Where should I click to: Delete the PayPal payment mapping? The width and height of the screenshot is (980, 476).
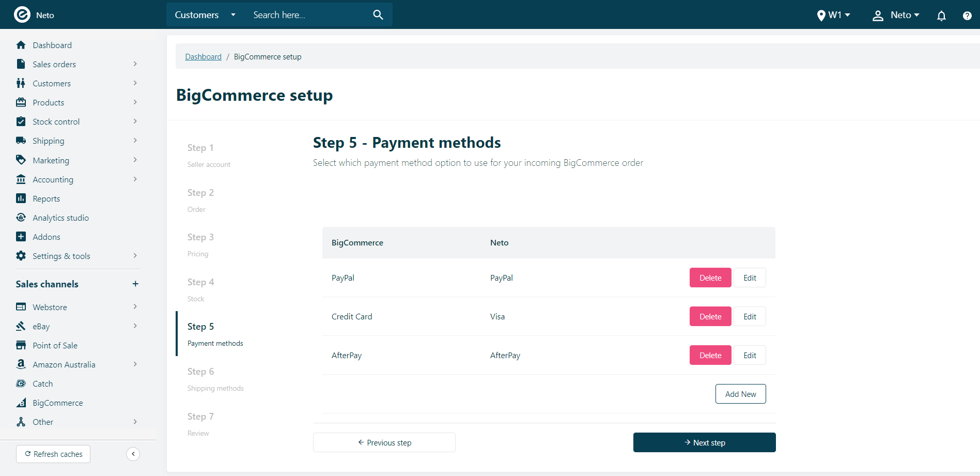click(710, 278)
